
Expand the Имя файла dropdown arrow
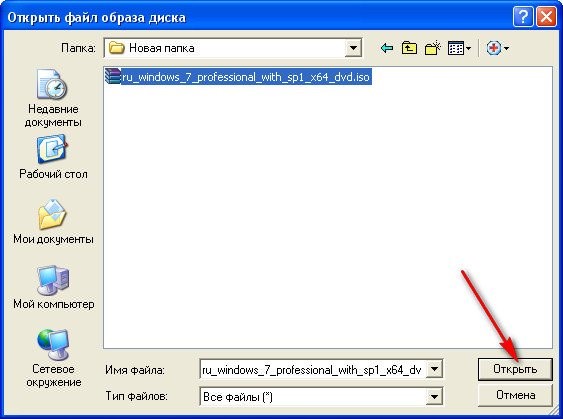434,369
